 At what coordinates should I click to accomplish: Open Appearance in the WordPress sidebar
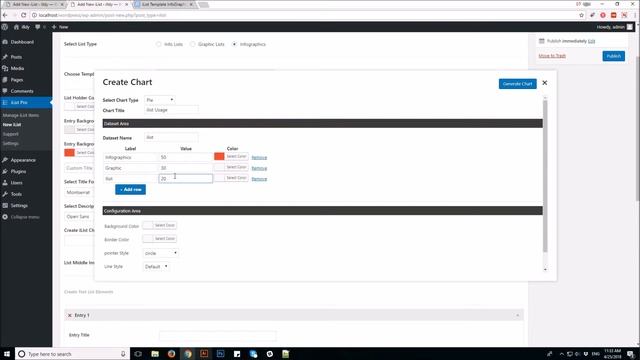tap(23, 160)
